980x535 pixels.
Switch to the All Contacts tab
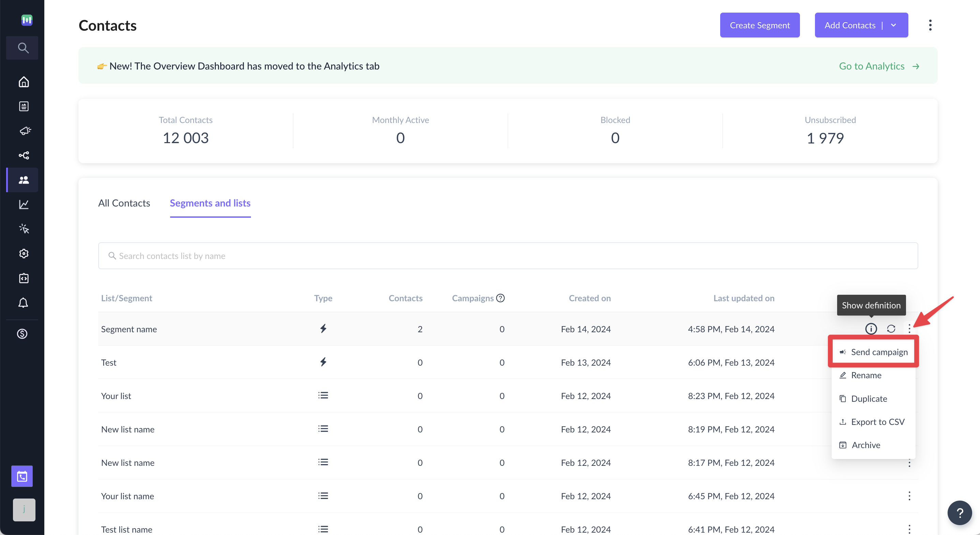[x=124, y=203]
